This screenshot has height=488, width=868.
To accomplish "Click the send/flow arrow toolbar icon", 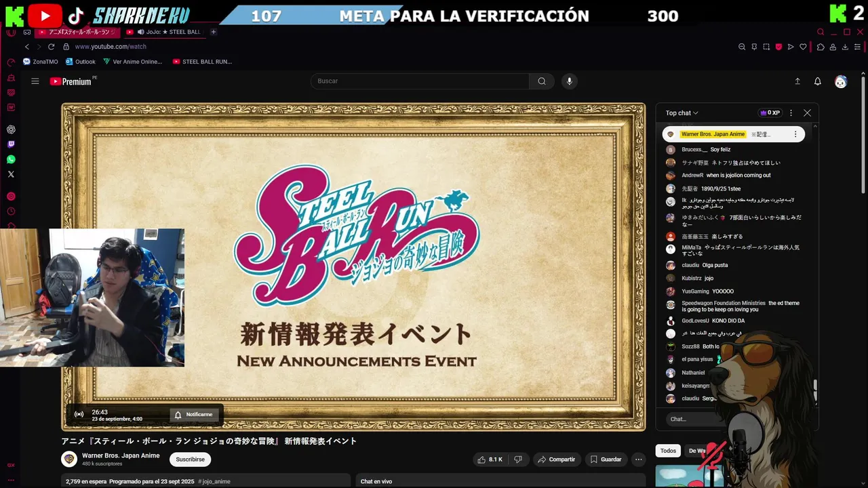I will (x=791, y=47).
